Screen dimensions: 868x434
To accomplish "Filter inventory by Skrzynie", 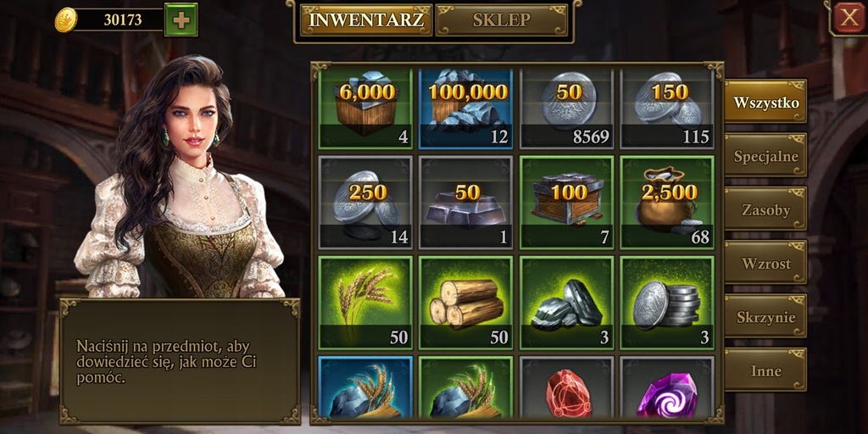I will (765, 317).
